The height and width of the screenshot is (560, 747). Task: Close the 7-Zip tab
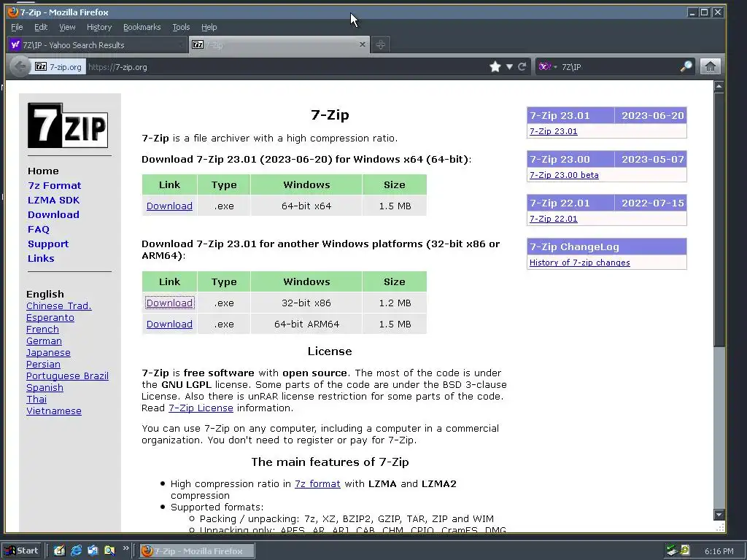(x=363, y=44)
